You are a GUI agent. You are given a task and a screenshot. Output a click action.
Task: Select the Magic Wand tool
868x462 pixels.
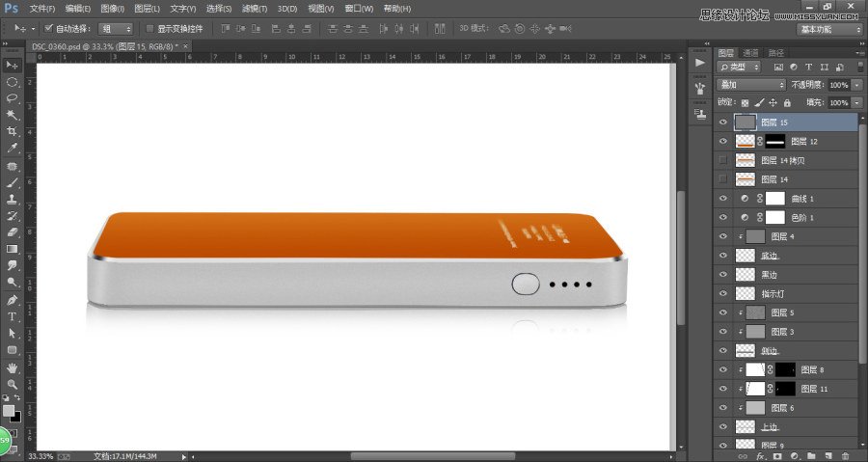coord(12,115)
